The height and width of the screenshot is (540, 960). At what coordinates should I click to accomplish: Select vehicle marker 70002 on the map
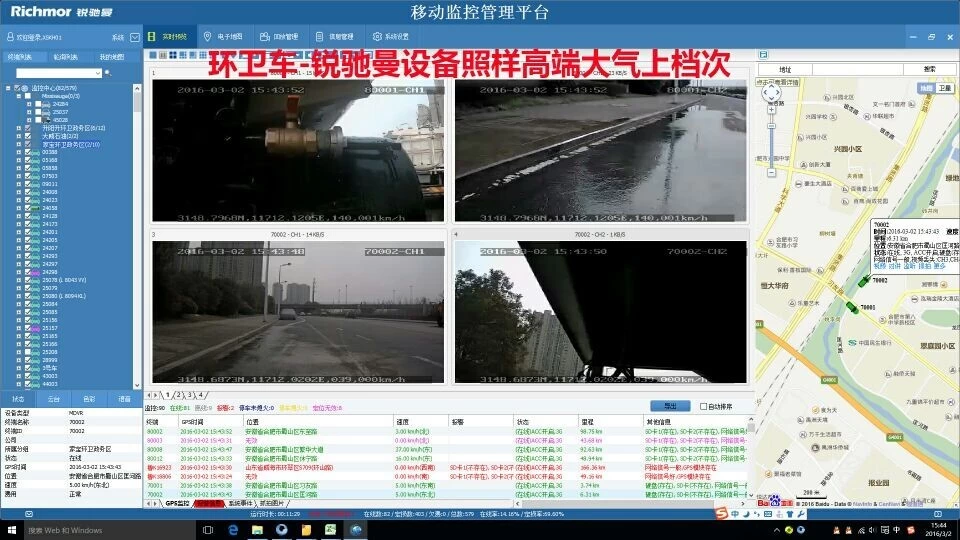pyautogui.click(x=864, y=282)
